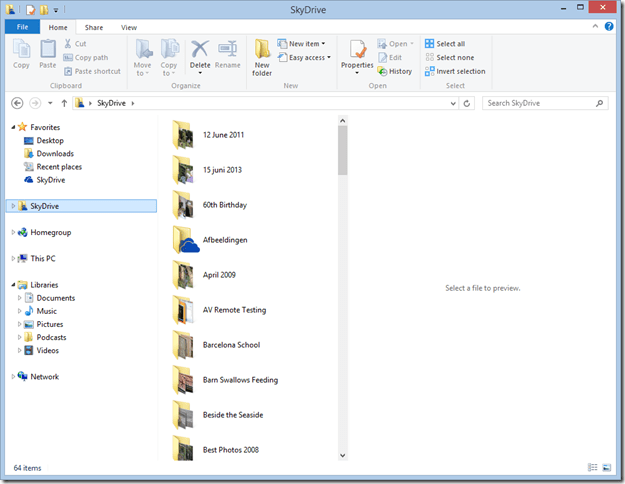This screenshot has width=625, height=484.
Task: Select the Barn Swallows Feeding folder
Action: point(226,380)
